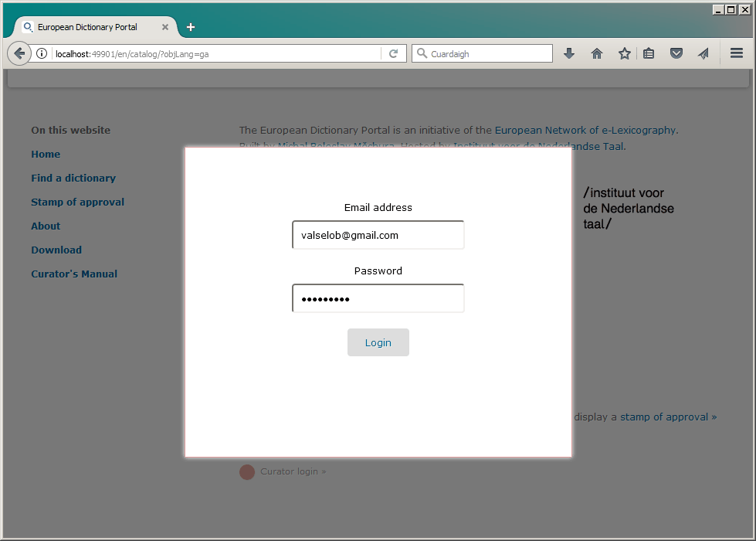Select the European Dictionary Portal tab
756x541 pixels.
(x=95, y=27)
